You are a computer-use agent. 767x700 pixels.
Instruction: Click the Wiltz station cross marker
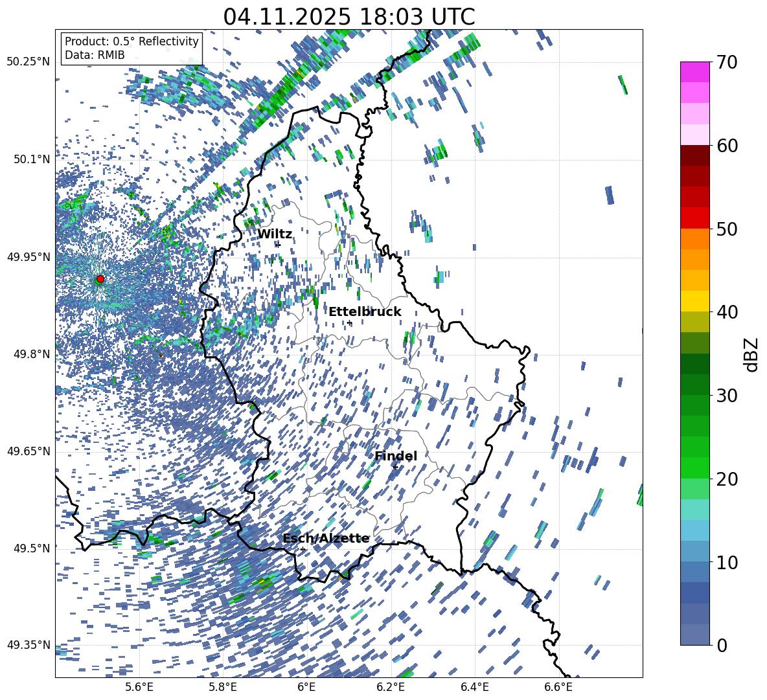pyautogui.click(x=278, y=245)
